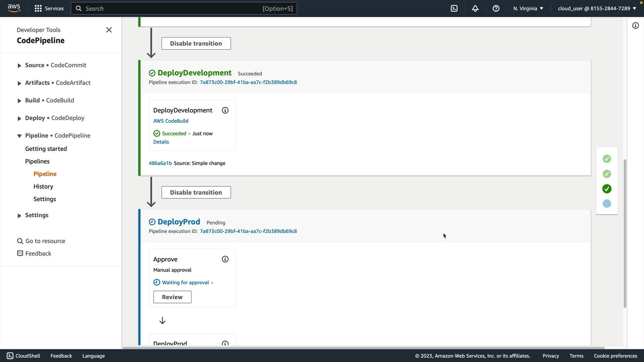Click the Review approval button
This screenshot has width=644, height=362.
(172, 297)
